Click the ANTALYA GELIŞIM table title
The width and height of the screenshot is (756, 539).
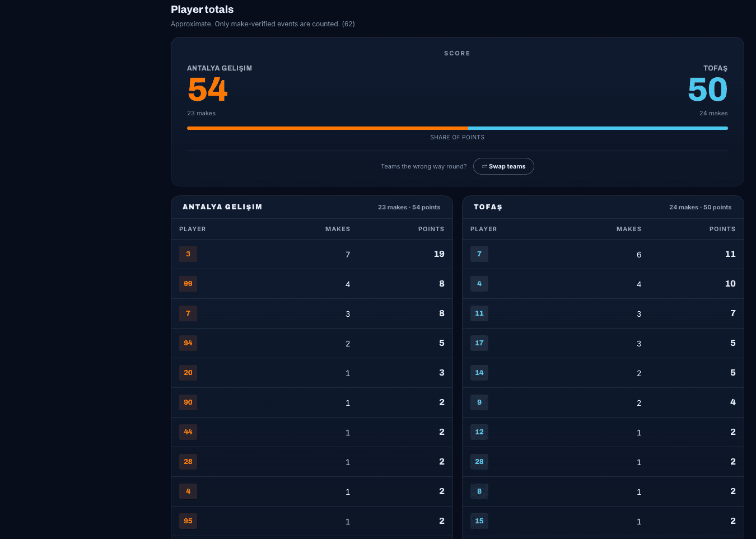click(222, 207)
